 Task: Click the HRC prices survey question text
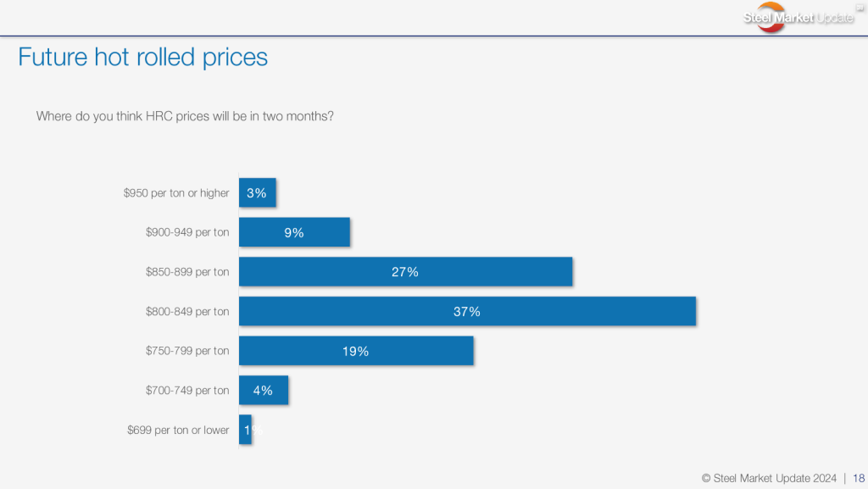(x=185, y=116)
